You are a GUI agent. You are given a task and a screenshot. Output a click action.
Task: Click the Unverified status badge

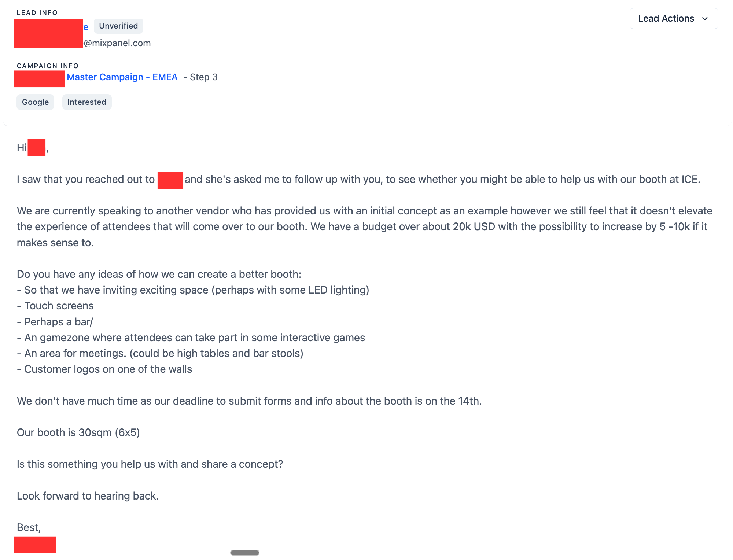click(x=118, y=26)
